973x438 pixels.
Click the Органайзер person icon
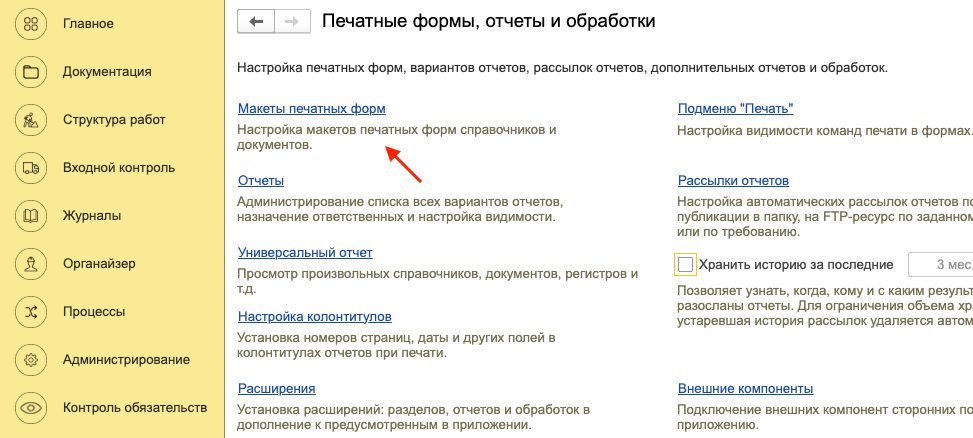[31, 263]
